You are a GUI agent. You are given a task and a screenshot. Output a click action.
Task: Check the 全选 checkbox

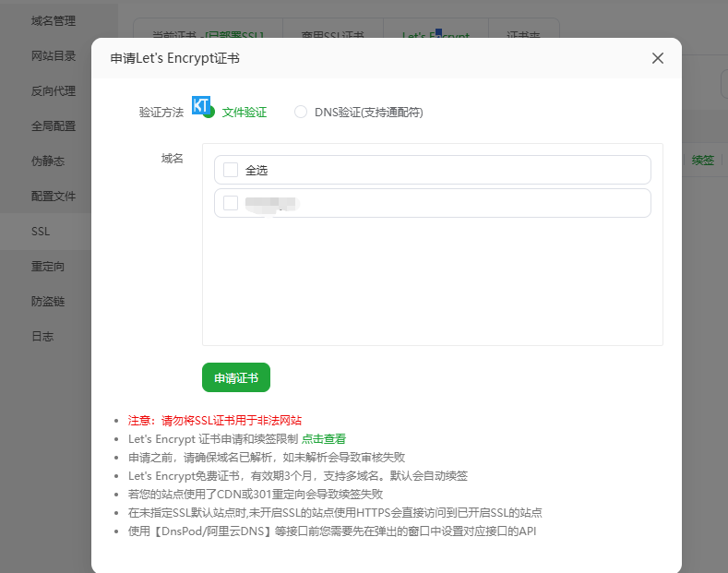point(231,170)
